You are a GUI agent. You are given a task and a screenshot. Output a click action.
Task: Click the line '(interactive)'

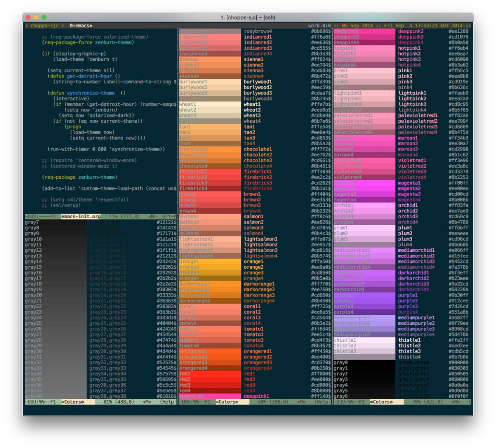coord(71,98)
